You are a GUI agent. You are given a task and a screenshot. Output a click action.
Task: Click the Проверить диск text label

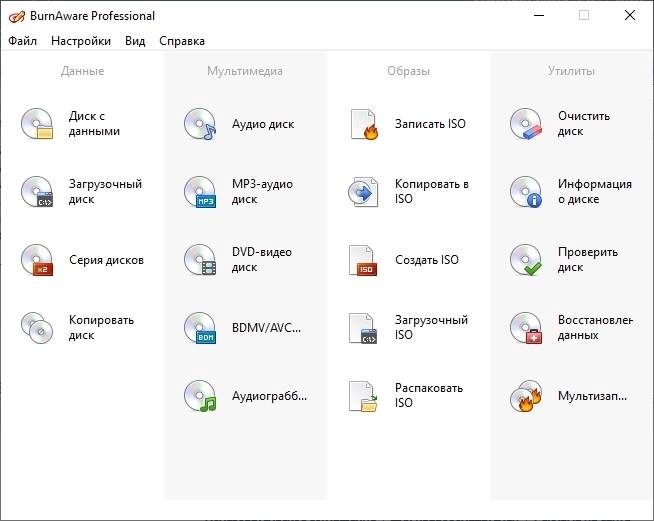pyautogui.click(x=588, y=259)
